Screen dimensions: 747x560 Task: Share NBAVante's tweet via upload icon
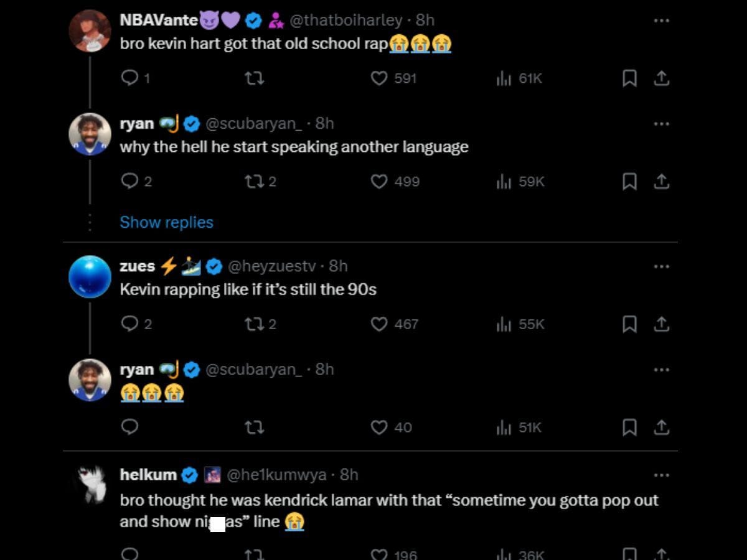click(x=661, y=78)
